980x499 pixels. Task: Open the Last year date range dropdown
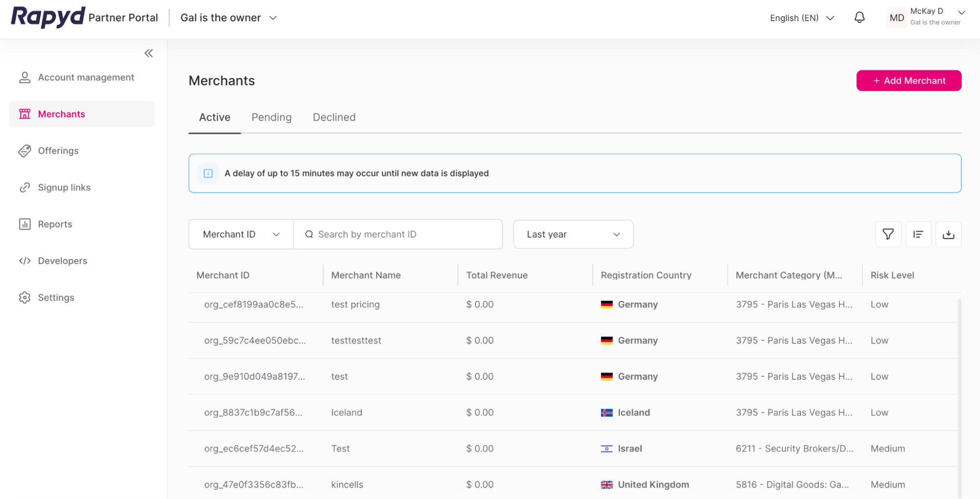573,234
